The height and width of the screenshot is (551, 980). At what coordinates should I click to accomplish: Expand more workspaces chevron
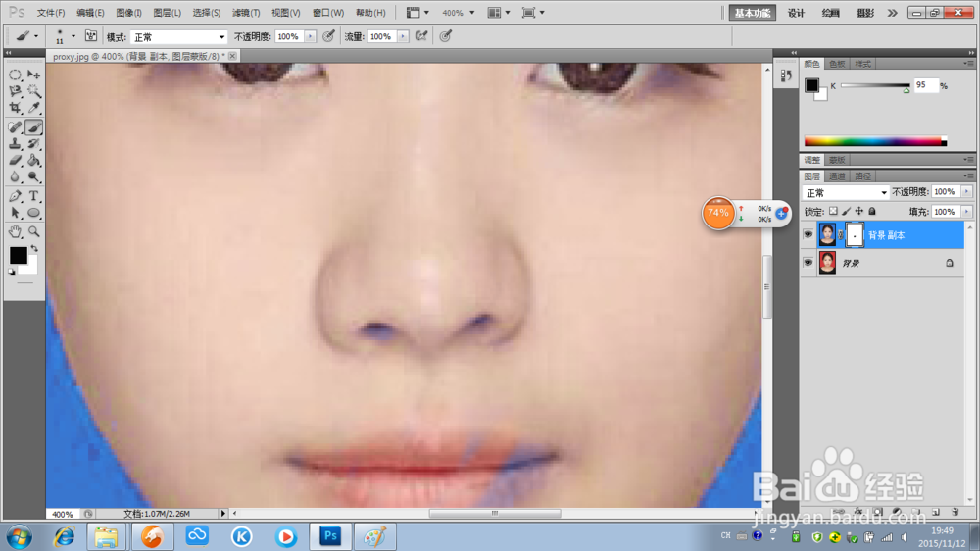(893, 13)
